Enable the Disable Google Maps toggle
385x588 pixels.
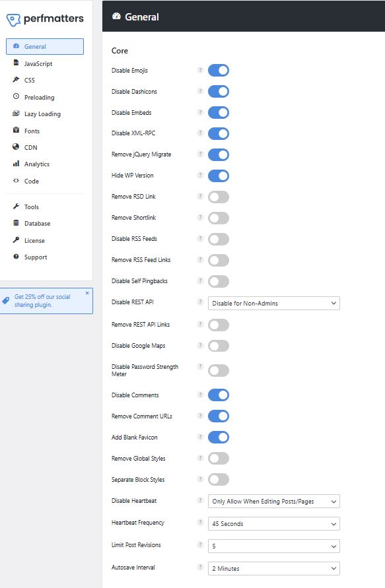click(x=219, y=346)
